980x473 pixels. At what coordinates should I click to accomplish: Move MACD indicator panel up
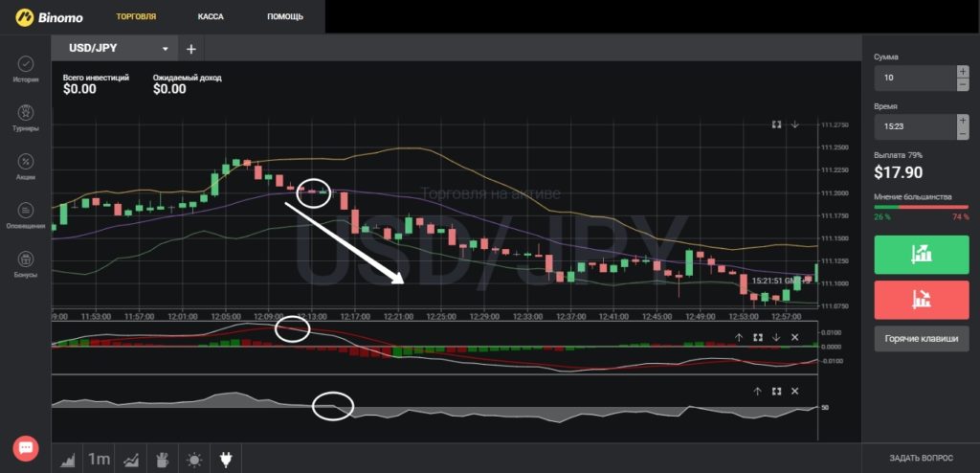[x=739, y=337]
